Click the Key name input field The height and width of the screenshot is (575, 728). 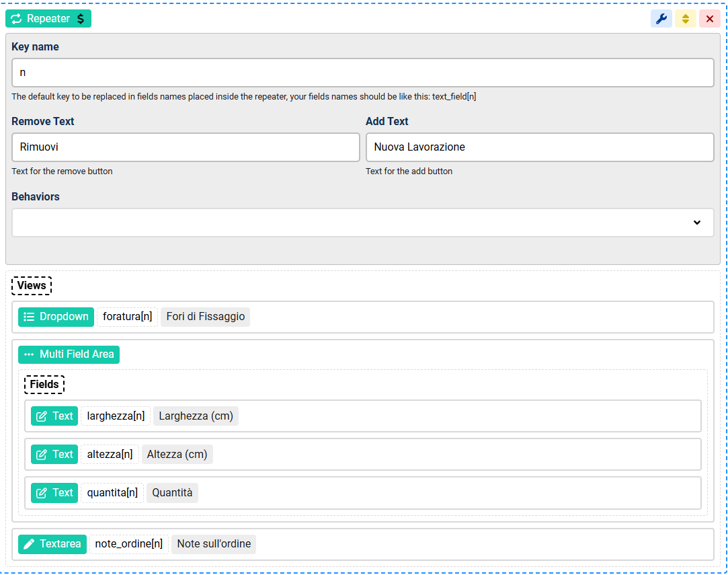click(x=362, y=73)
